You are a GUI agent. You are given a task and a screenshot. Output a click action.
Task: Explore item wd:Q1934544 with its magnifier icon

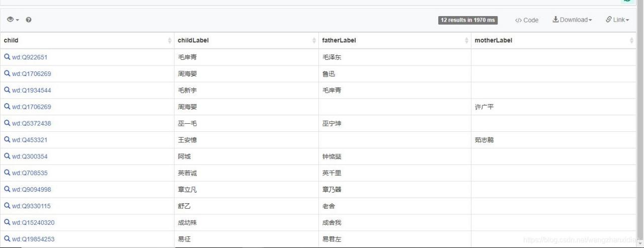click(7, 90)
